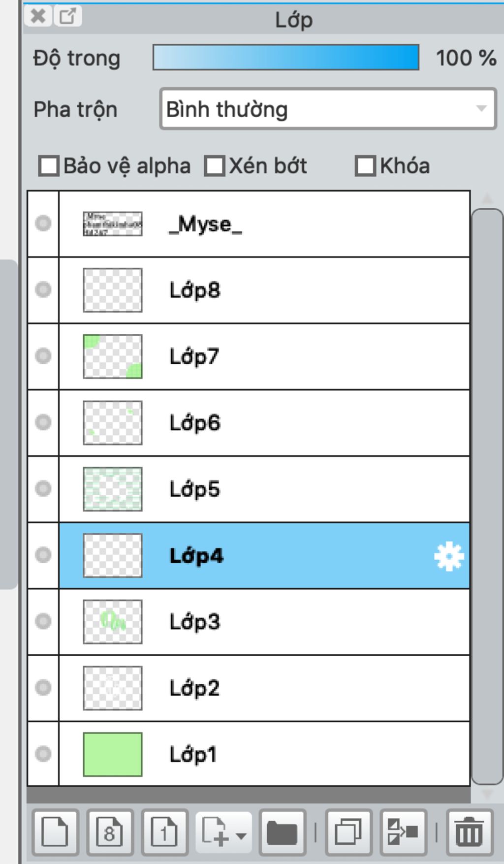Tick the Khóa checkbox

pyautogui.click(x=365, y=166)
